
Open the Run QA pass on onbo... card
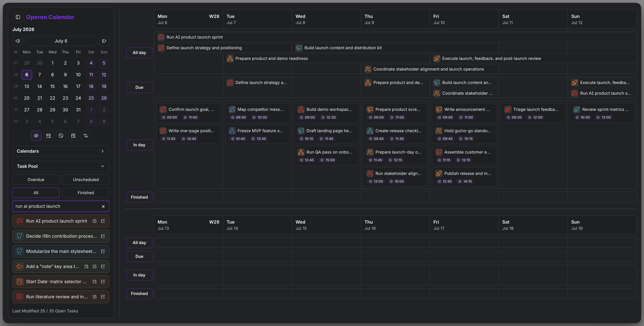[326, 156]
